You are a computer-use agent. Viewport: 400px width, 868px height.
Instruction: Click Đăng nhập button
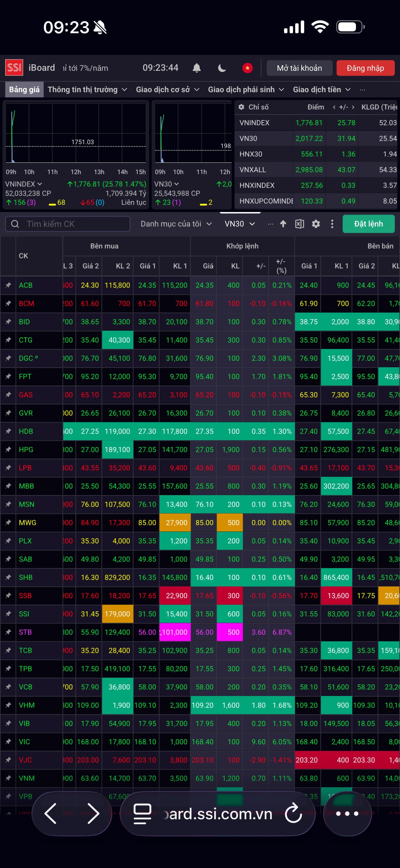[x=365, y=68]
